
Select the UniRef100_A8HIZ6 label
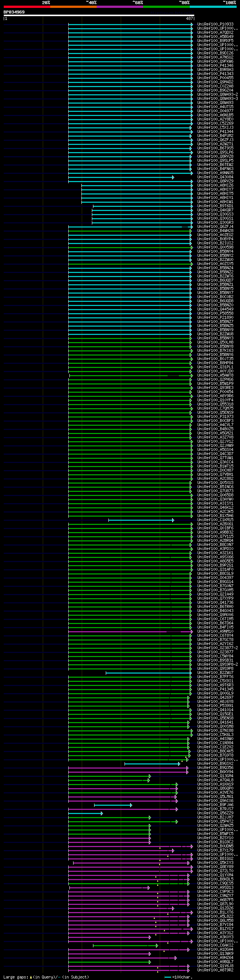coord(215,185)
